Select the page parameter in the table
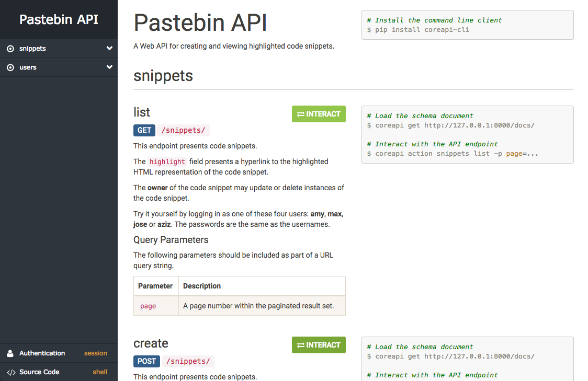Image resolution: width=588 pixels, height=381 pixels. point(148,306)
